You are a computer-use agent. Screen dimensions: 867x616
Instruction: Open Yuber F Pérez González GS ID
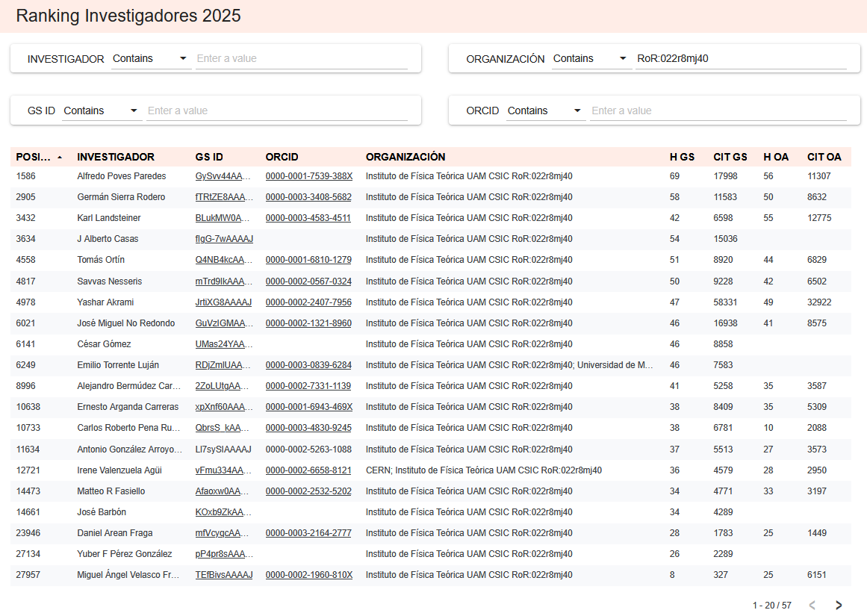coord(223,554)
